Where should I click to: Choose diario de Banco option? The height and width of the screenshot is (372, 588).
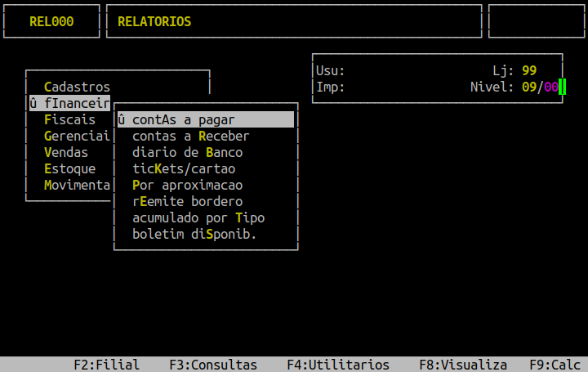(187, 152)
